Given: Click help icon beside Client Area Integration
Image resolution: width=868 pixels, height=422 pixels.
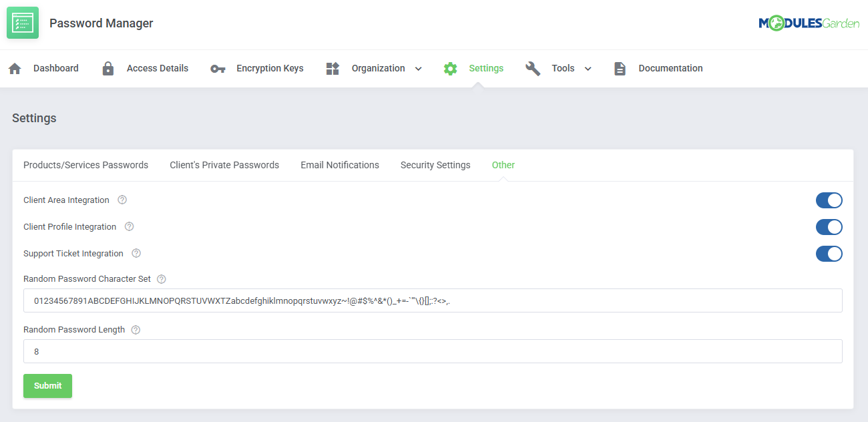Looking at the screenshot, I should [122, 200].
